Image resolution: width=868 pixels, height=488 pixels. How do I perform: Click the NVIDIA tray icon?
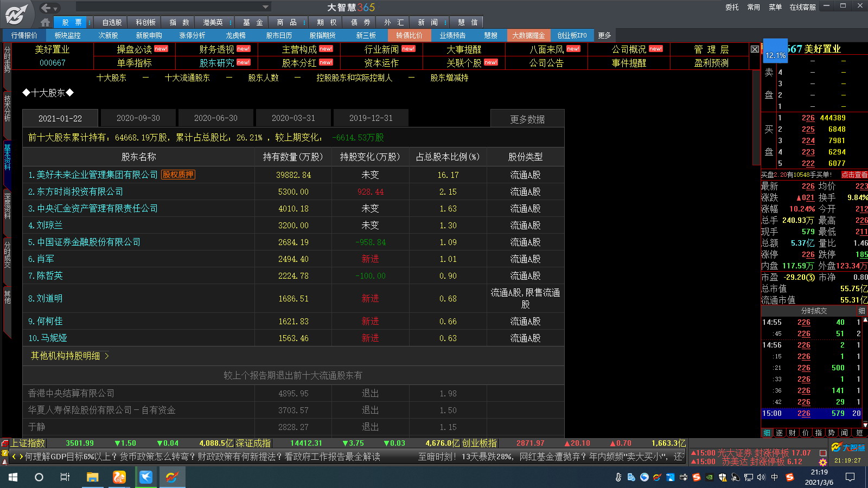(709, 477)
